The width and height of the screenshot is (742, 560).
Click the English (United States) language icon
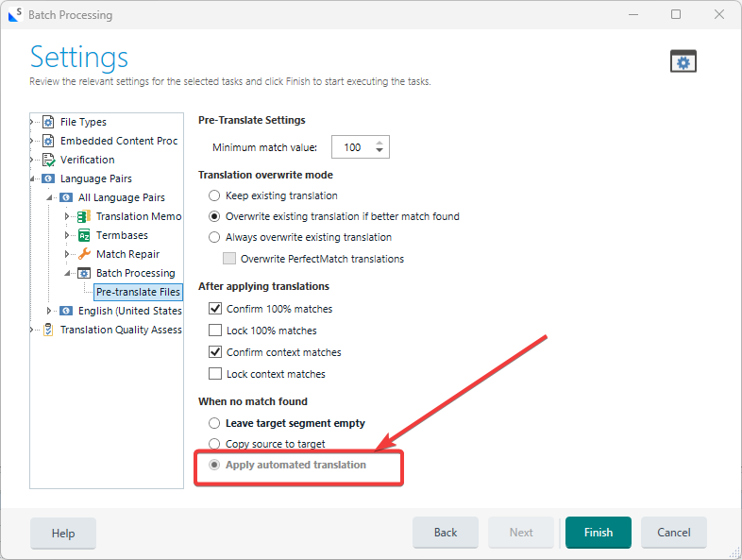66,311
